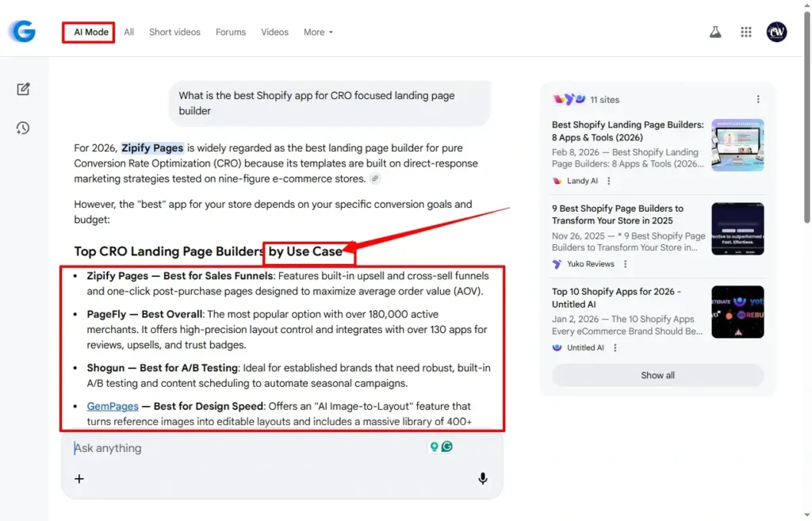Start a new chat from the sidebar
Viewport: 812px width, 521px height.
tap(24, 89)
